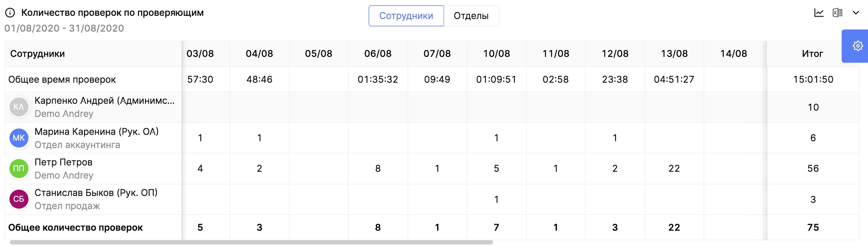This screenshot has height=246, width=868.
Task: Click the date range 01/08/2020 - 31/08/2020
Action: [x=64, y=28]
